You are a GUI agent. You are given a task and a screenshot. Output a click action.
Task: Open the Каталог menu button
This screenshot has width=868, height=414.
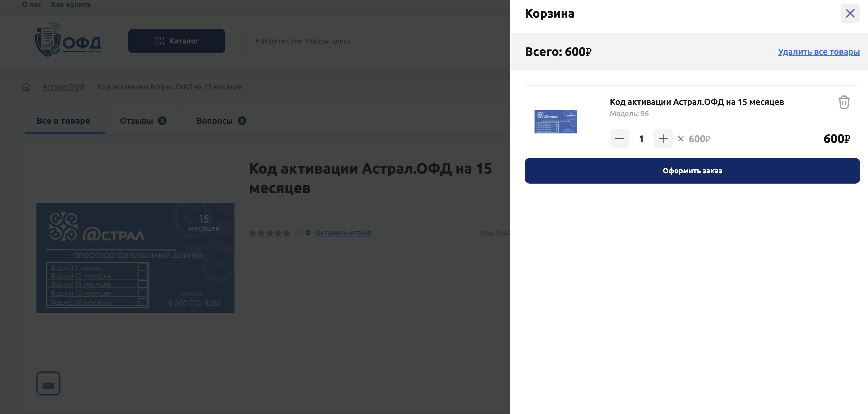tap(176, 41)
